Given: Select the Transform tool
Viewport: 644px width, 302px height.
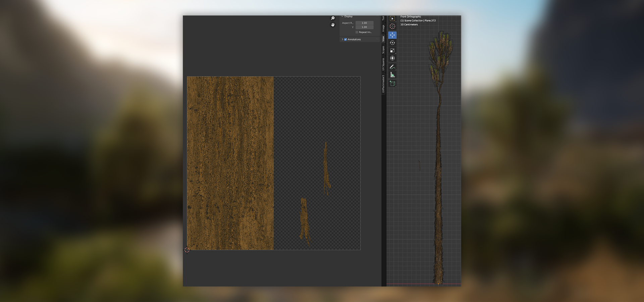Looking at the screenshot, I should click(x=392, y=58).
